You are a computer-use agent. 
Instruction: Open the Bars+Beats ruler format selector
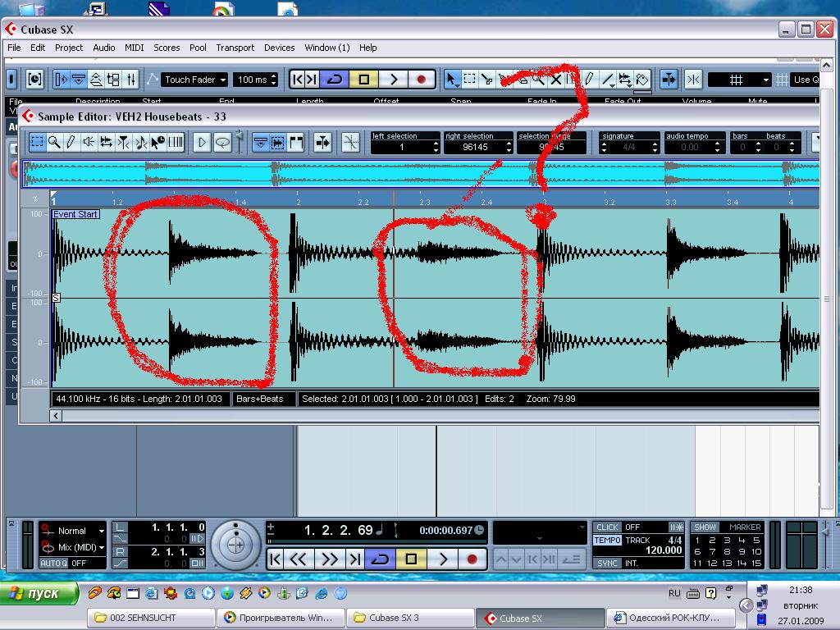click(x=263, y=399)
